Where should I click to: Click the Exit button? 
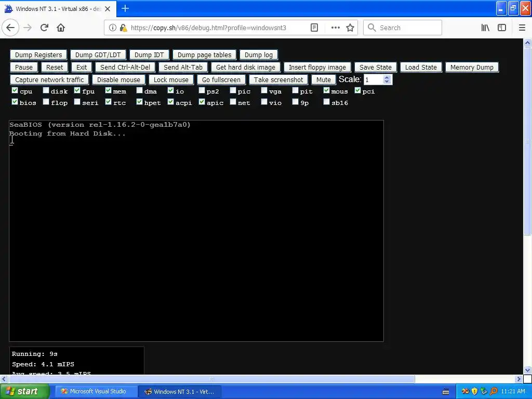tap(82, 67)
